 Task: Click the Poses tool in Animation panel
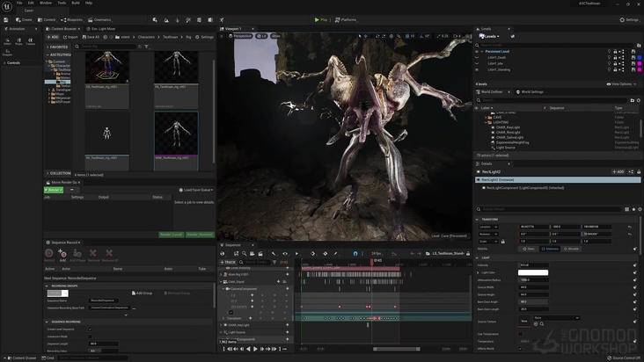[x=18, y=41]
